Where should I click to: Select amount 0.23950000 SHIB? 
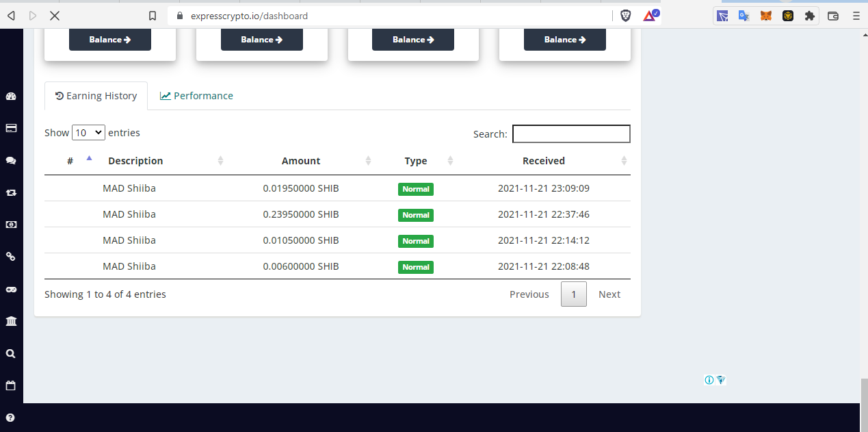pyautogui.click(x=301, y=214)
